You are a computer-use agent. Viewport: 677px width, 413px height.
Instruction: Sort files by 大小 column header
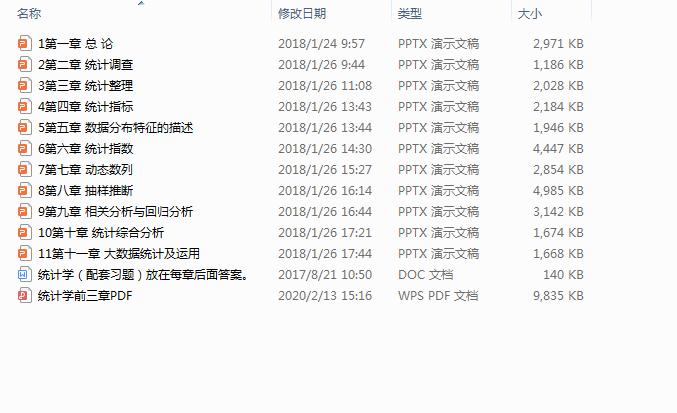coord(529,14)
